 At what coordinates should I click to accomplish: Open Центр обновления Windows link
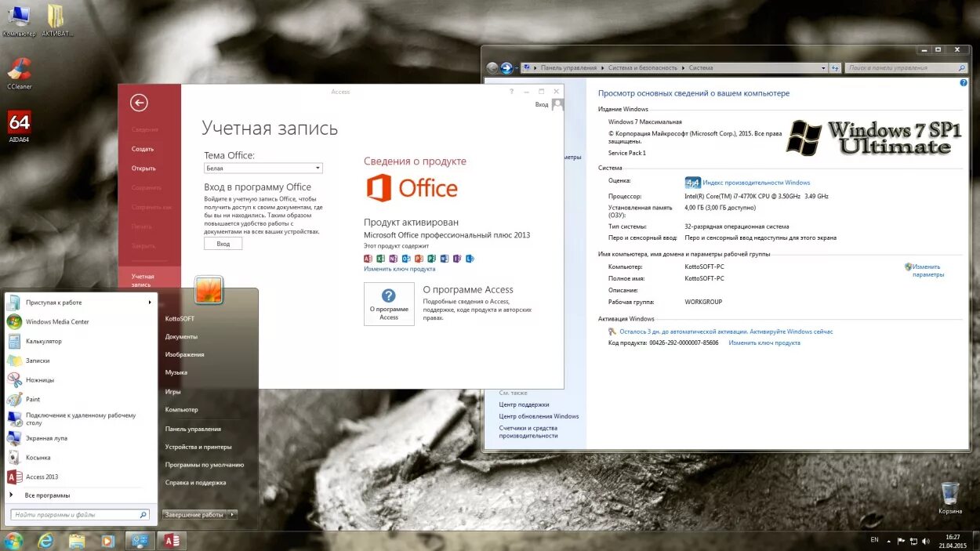point(539,416)
